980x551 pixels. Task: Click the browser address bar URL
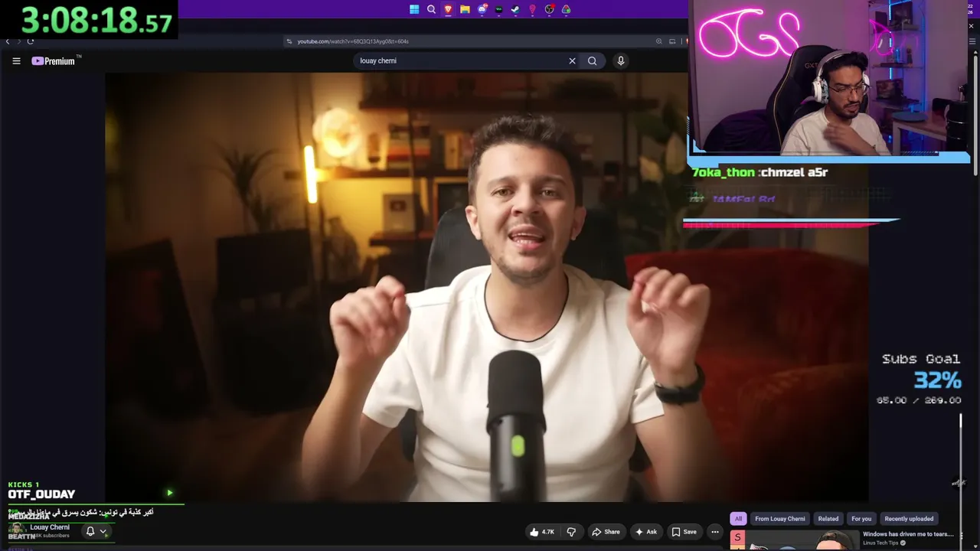pyautogui.click(x=353, y=41)
